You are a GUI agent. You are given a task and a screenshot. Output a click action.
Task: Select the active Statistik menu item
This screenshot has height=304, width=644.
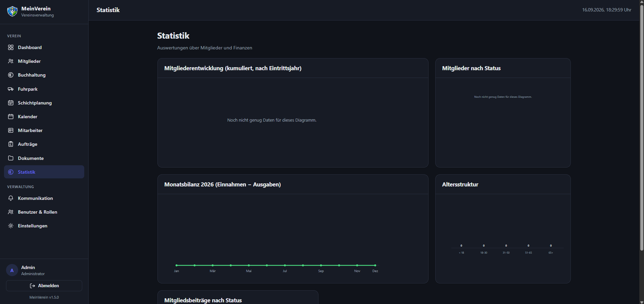44,172
